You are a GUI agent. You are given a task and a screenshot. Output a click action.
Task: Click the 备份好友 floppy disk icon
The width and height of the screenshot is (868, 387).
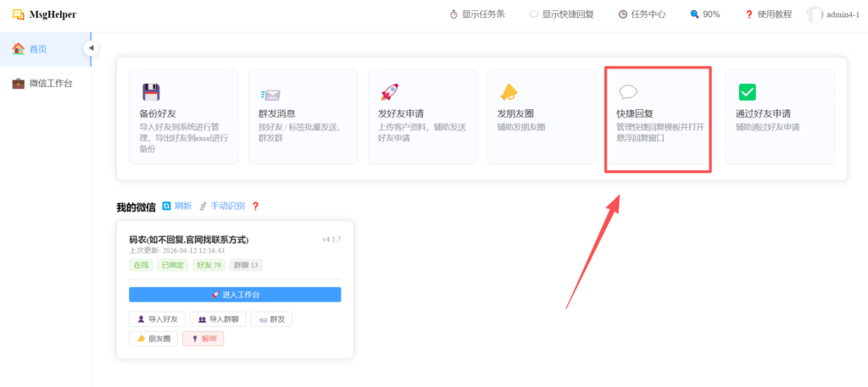click(151, 92)
